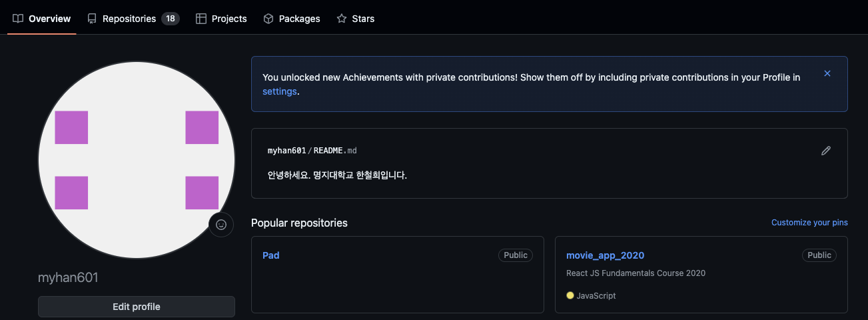Click the myhan601 link in README header

coord(287,151)
